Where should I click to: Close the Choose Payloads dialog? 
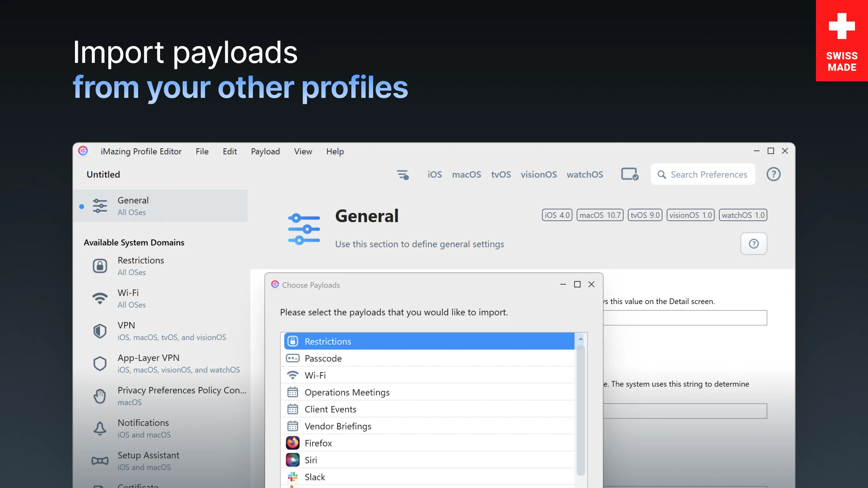pyautogui.click(x=591, y=284)
